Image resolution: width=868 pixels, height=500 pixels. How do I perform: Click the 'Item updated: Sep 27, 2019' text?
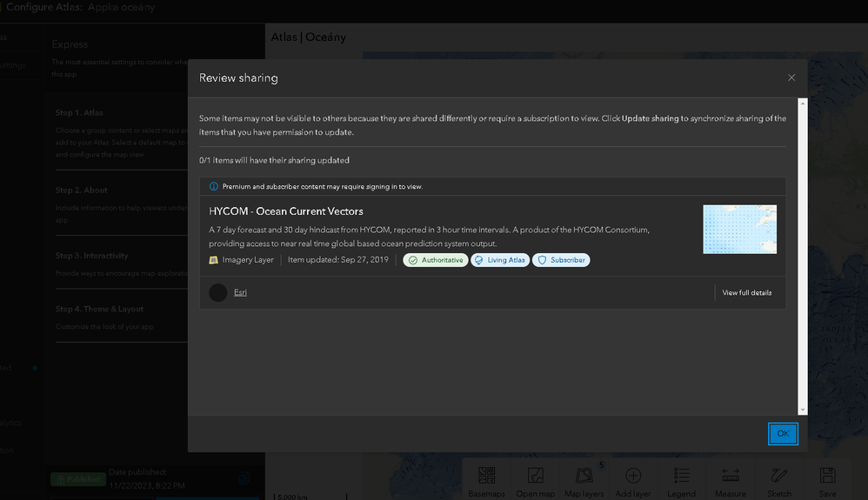(x=337, y=260)
